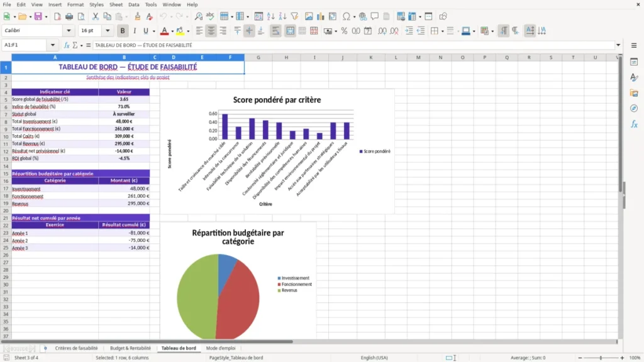Adjust the zoom slider handle
Image resolution: width=644 pixels, height=362 pixels.
(x=601, y=358)
